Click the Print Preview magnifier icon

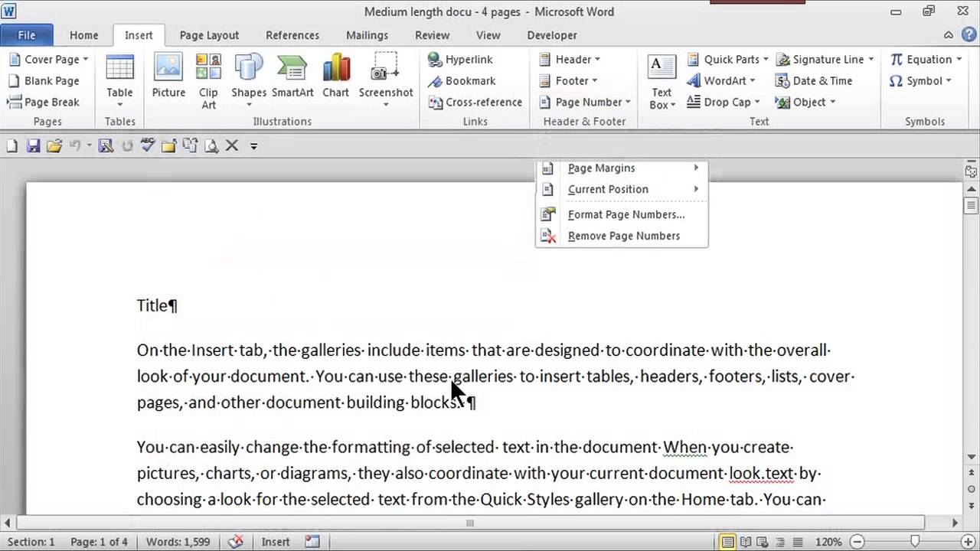211,145
